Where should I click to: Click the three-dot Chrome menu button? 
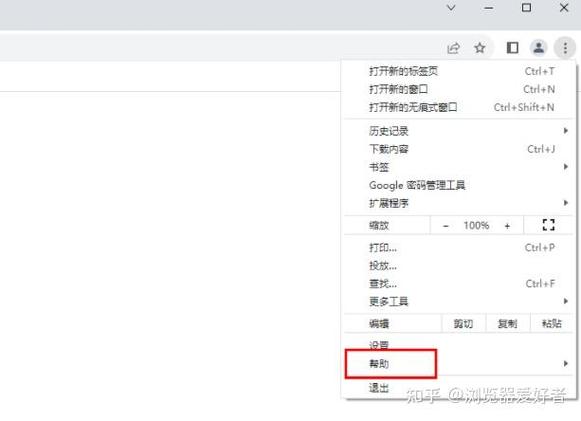(x=565, y=48)
